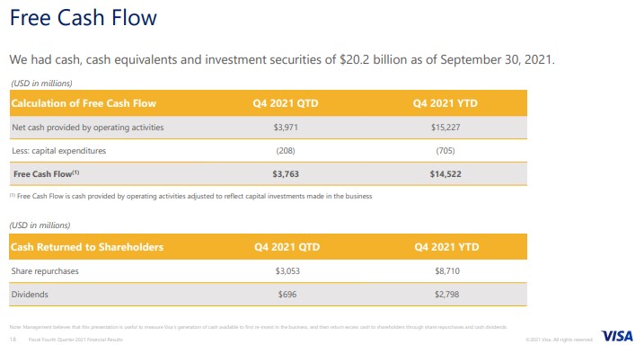Click the (208) capital expenditures value
644x353 pixels.
click(x=286, y=151)
